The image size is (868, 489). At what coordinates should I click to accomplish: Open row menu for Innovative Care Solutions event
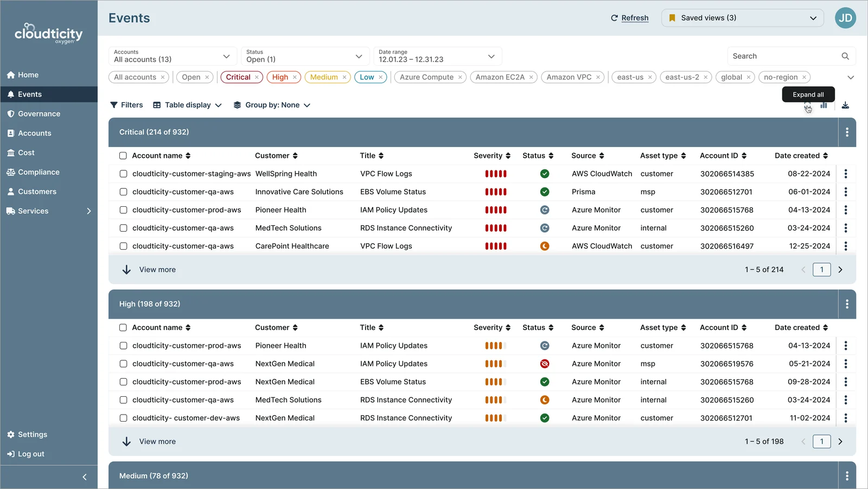[x=846, y=192]
